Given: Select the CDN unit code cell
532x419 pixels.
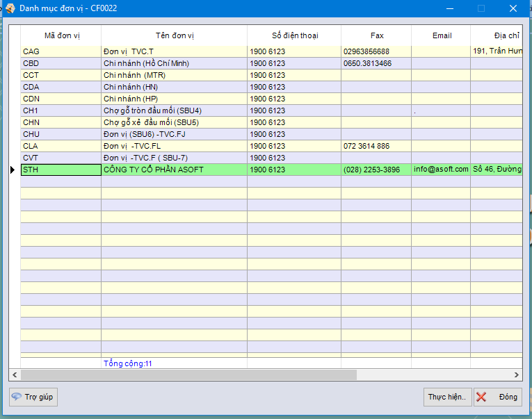Looking at the screenshot, I should [x=61, y=99].
